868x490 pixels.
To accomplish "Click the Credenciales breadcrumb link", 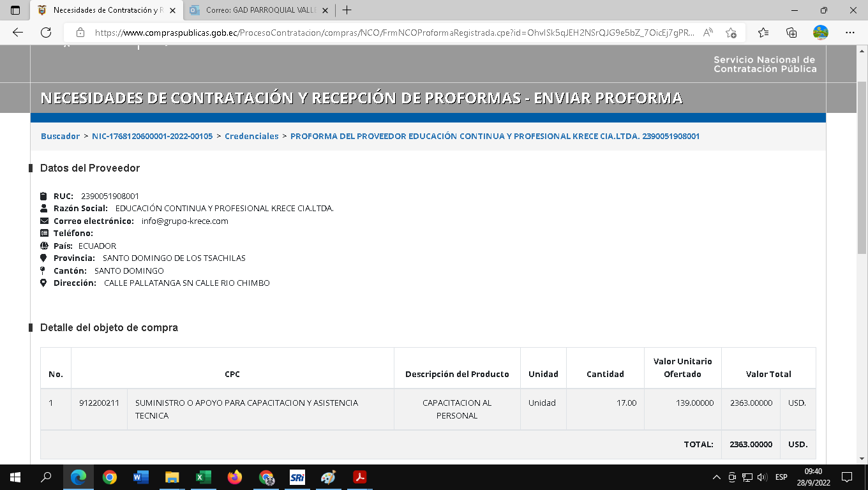I will [x=251, y=136].
